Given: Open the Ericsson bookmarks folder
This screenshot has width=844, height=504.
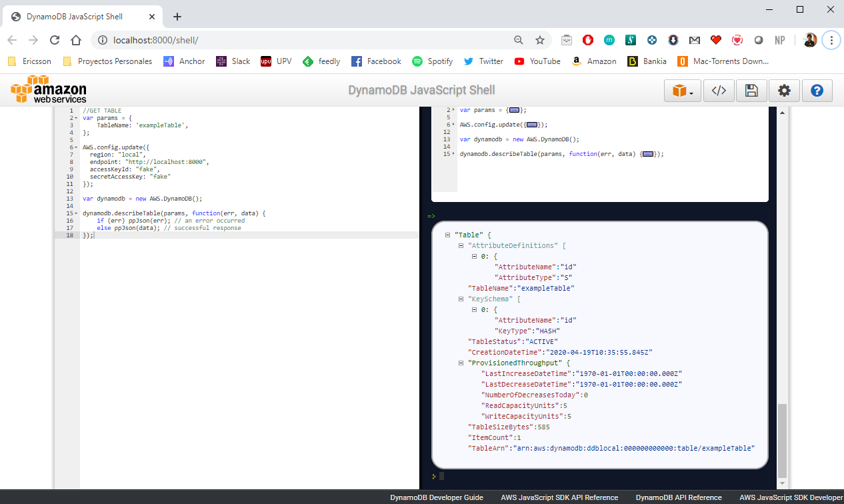Looking at the screenshot, I should pos(29,61).
